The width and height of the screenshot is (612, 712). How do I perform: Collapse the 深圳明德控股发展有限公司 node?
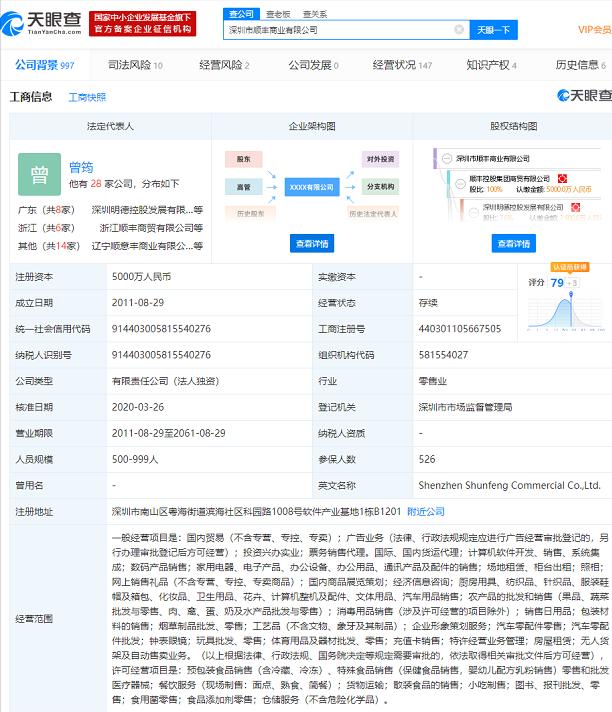click(x=474, y=212)
